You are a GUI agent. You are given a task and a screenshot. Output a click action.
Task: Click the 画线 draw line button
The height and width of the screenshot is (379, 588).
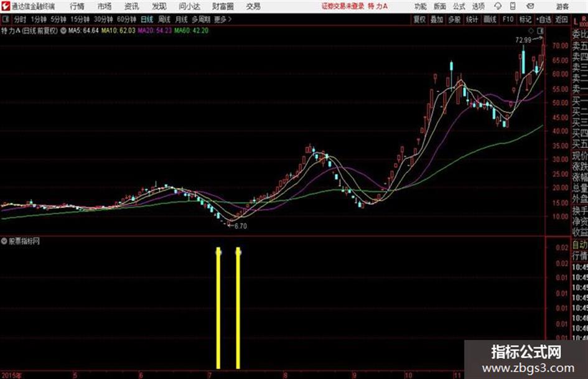(490, 19)
